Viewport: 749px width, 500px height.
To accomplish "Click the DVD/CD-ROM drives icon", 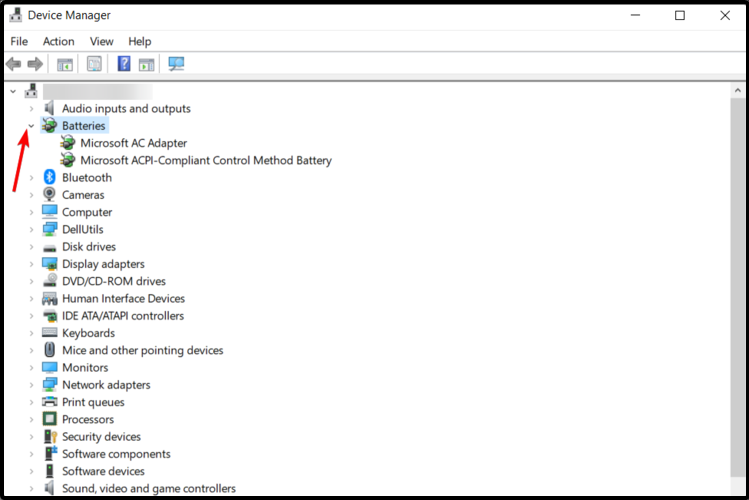I will point(50,281).
